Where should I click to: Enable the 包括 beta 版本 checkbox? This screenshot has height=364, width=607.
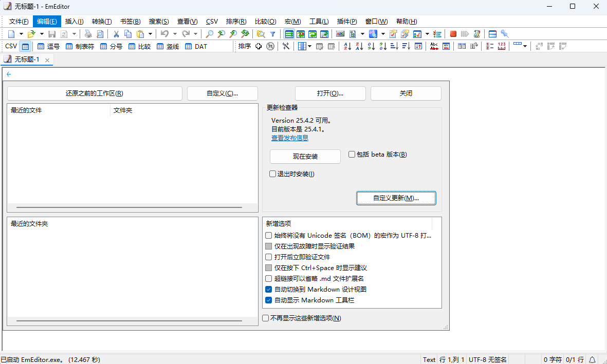click(x=352, y=155)
